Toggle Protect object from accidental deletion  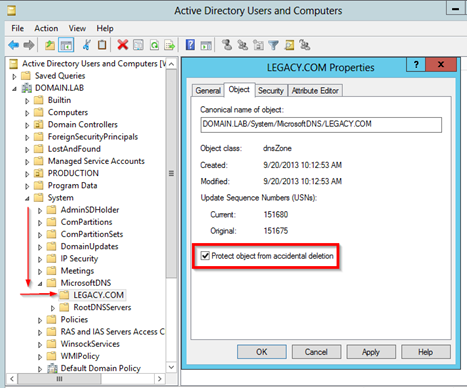(x=205, y=256)
